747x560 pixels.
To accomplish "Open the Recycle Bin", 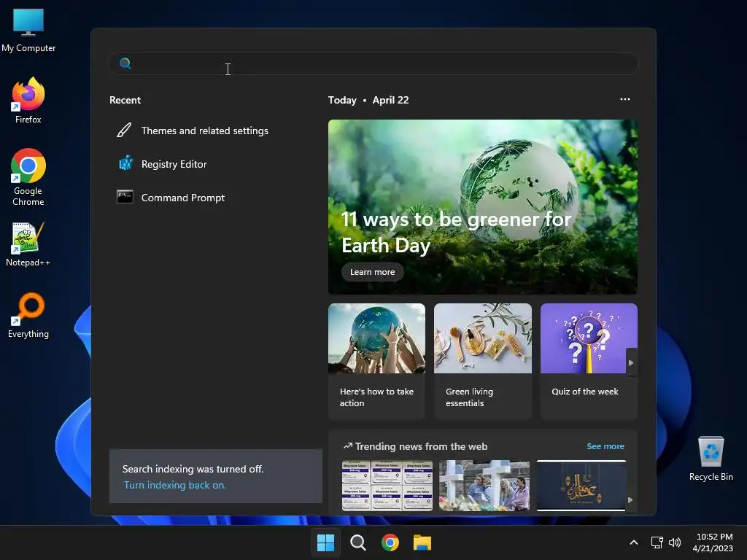I will coord(711,459).
